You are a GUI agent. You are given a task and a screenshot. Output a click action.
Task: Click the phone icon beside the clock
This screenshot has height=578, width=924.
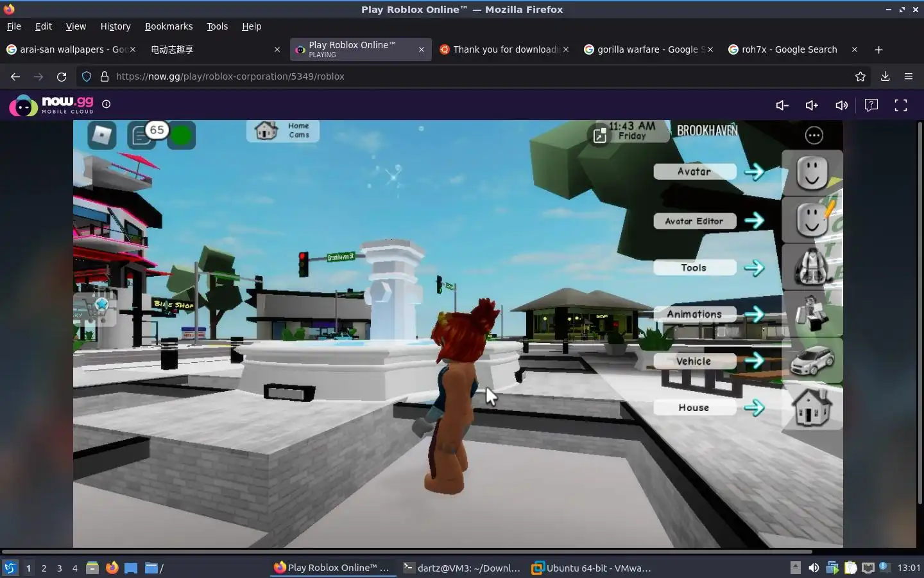click(599, 135)
